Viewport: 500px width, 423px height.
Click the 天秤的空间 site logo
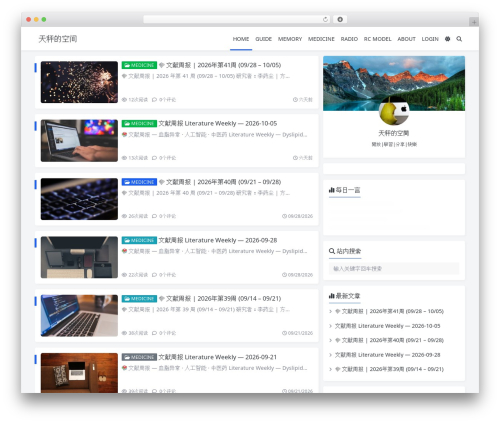click(x=58, y=39)
